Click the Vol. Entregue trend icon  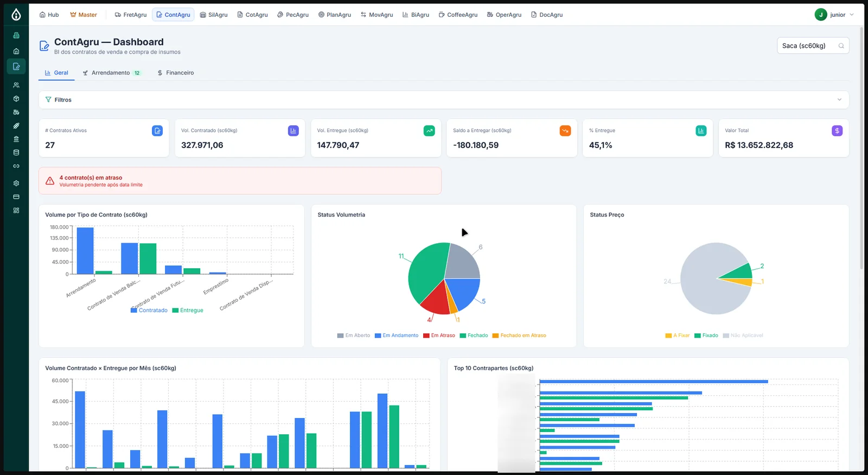pos(429,131)
